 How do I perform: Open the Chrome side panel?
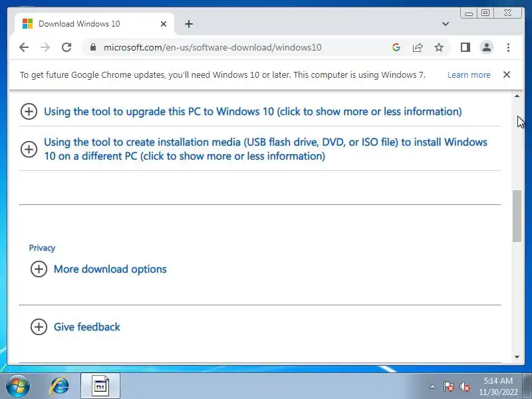(x=465, y=47)
